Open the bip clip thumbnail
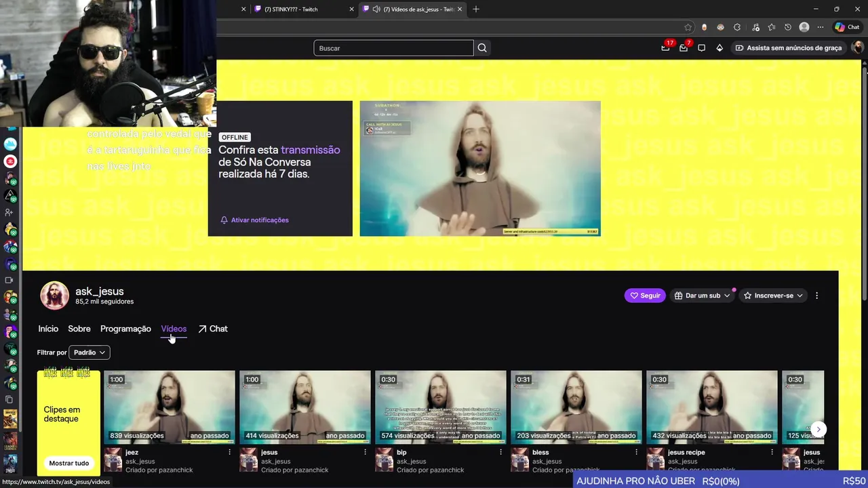 (x=441, y=407)
